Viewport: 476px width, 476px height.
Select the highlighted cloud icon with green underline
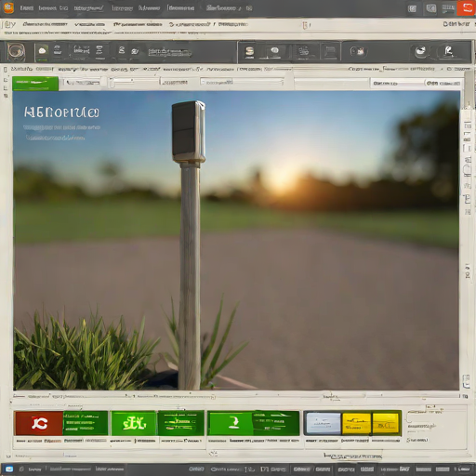(x=43, y=51)
